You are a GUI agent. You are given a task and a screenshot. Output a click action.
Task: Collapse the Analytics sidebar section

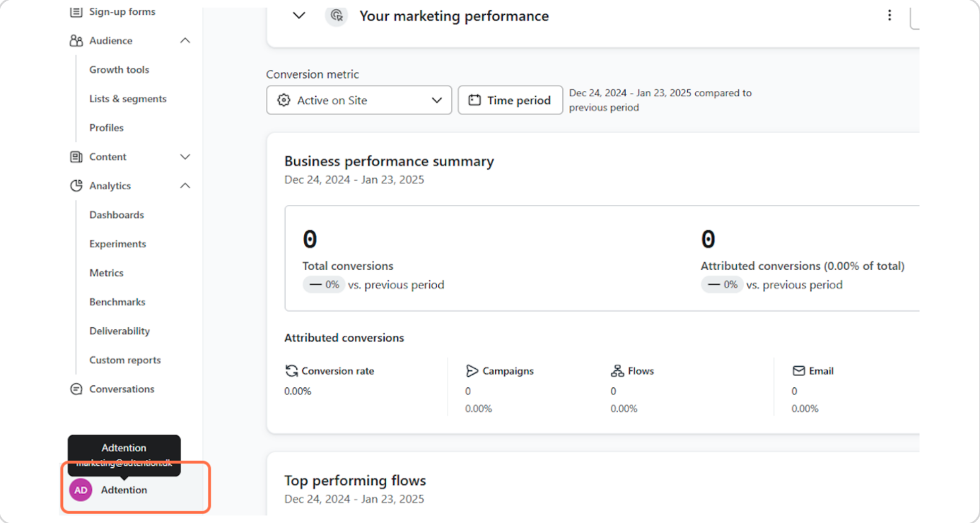pos(185,186)
